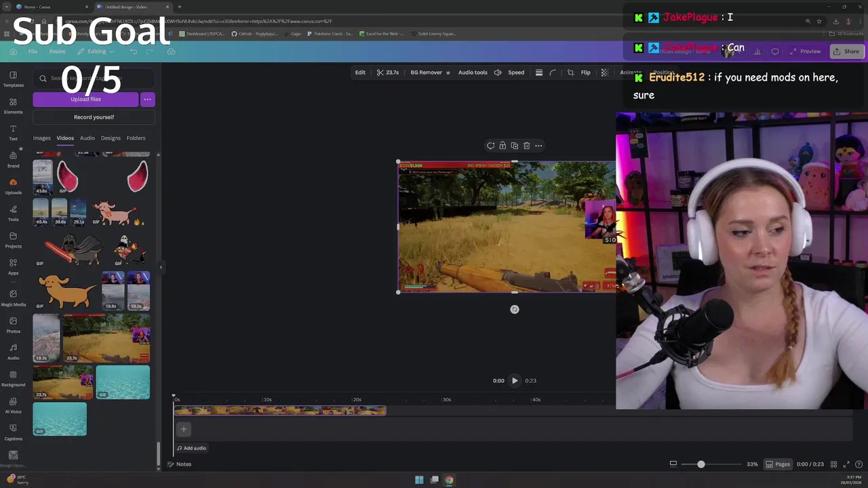Toggle the timeline thumbnail view icon near zoom
868x488 pixels.
point(673,464)
